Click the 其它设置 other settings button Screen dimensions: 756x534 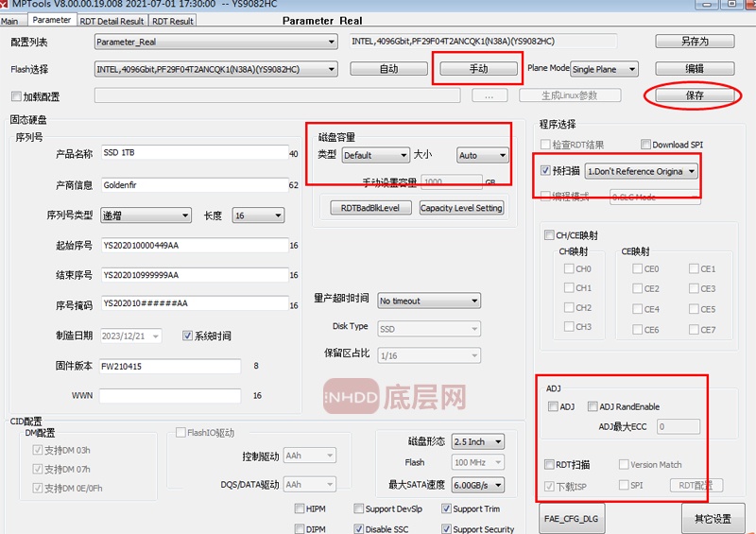(x=713, y=519)
